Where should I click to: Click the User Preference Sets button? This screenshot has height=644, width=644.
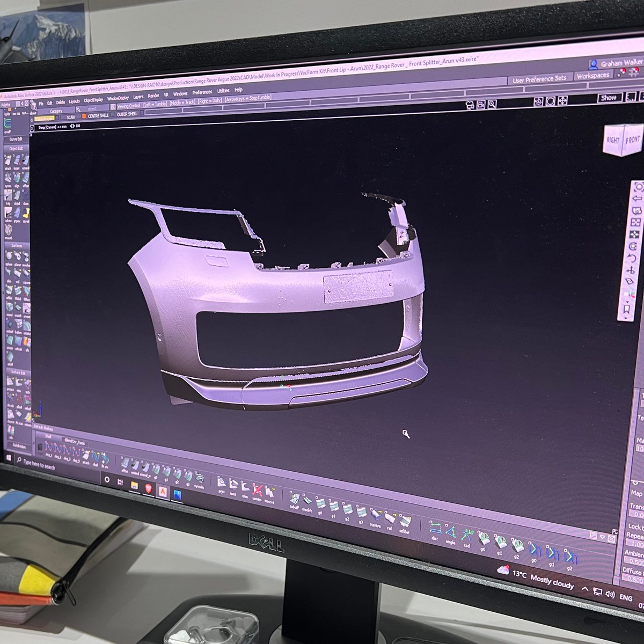pyautogui.click(x=540, y=79)
